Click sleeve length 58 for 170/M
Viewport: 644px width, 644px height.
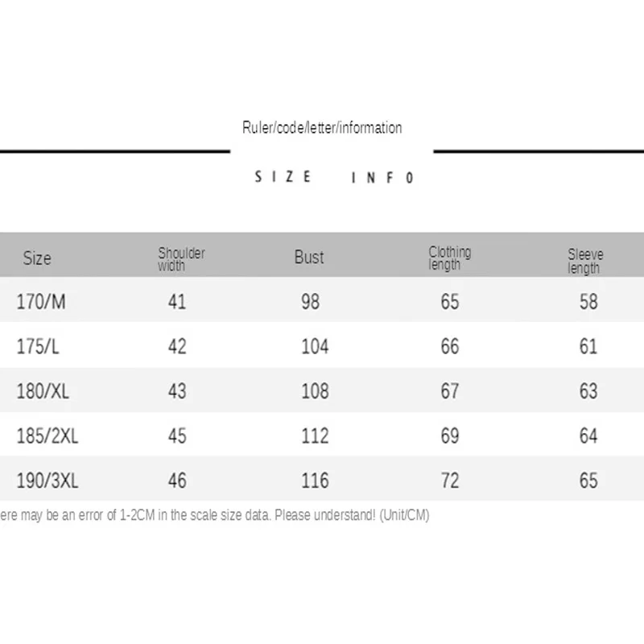tap(588, 302)
